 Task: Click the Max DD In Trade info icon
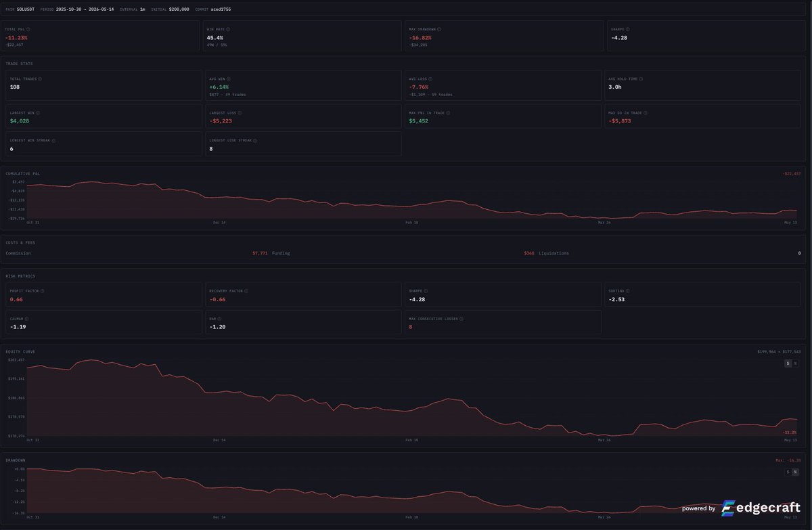[x=645, y=112]
